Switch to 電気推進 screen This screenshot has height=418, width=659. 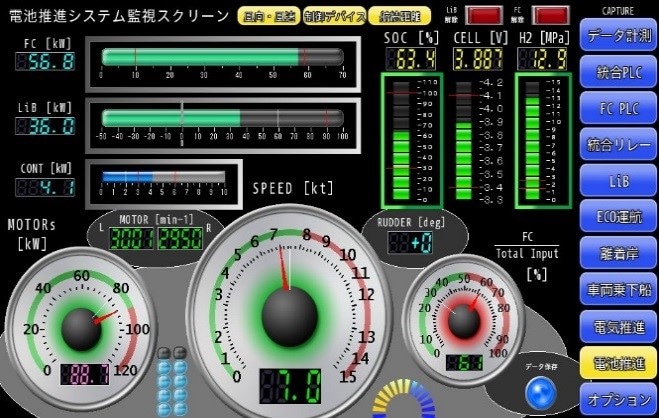pyautogui.click(x=616, y=326)
